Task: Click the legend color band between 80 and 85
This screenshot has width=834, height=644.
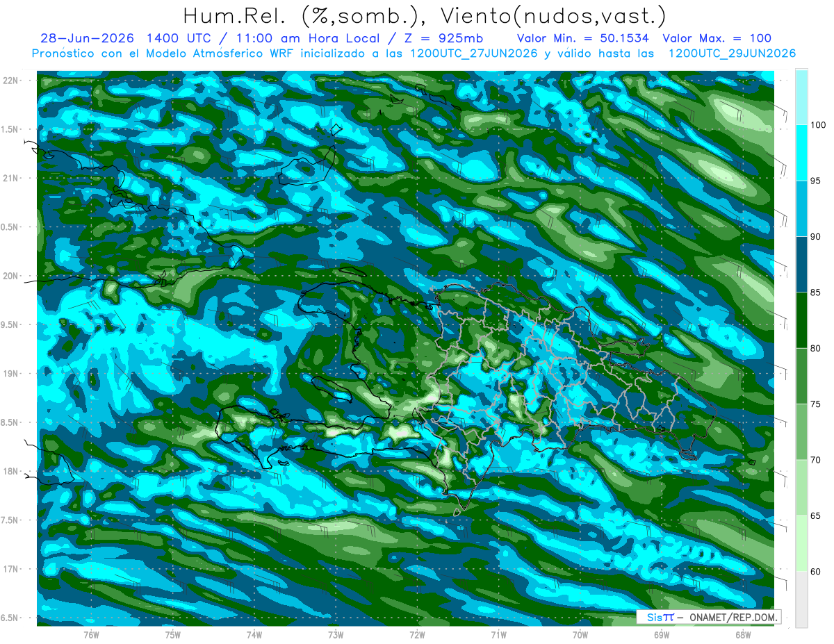Action: pos(801,320)
